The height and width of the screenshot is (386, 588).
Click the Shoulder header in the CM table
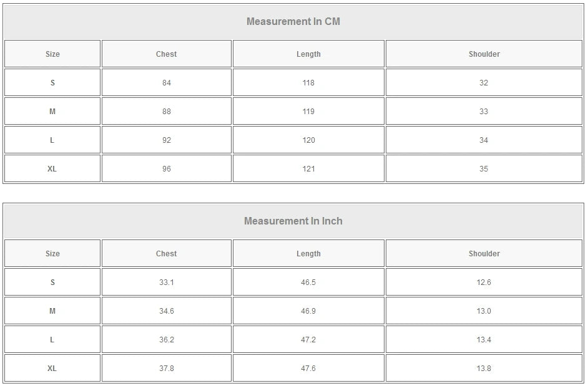point(484,54)
